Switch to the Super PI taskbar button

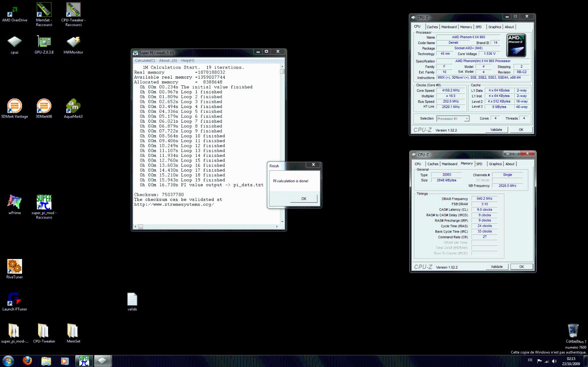[84, 361]
